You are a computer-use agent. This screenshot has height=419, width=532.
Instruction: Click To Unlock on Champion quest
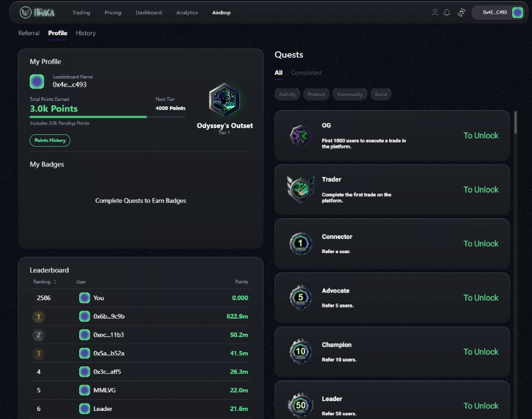pos(481,352)
